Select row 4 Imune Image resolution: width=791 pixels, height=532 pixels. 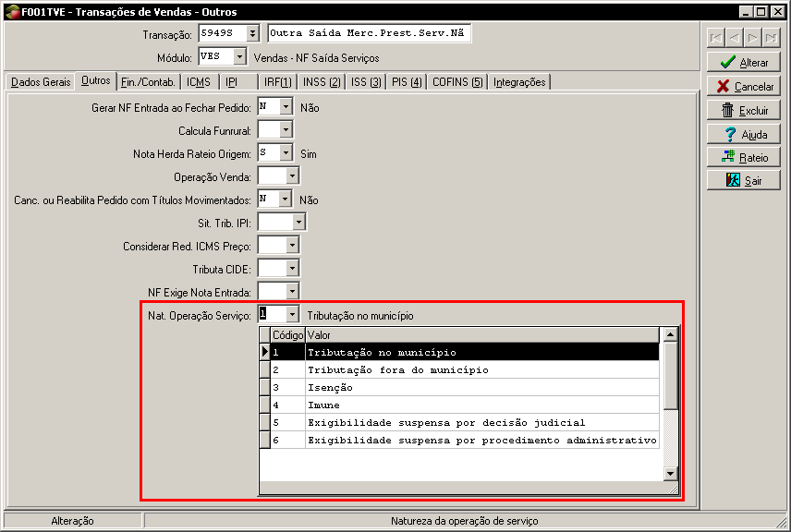pos(465,405)
